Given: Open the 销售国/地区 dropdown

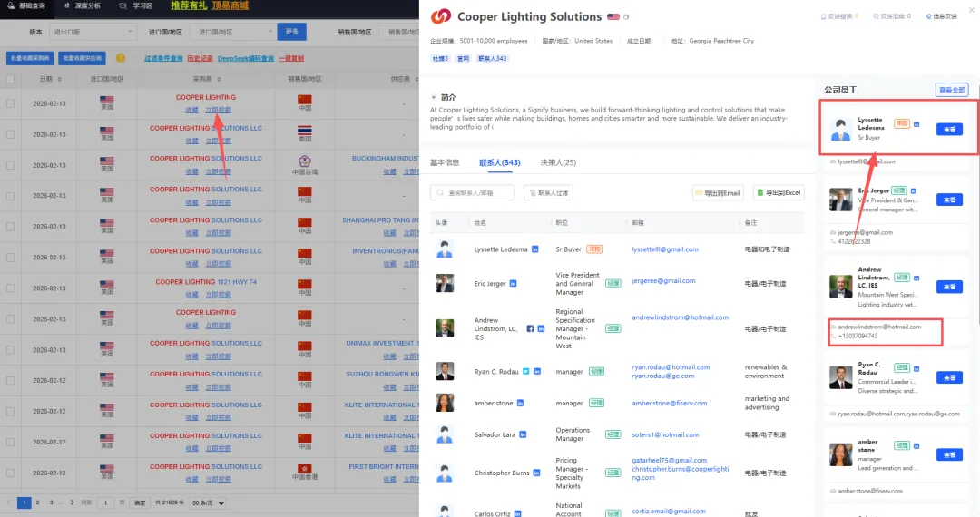Looking at the screenshot, I should pos(400,32).
